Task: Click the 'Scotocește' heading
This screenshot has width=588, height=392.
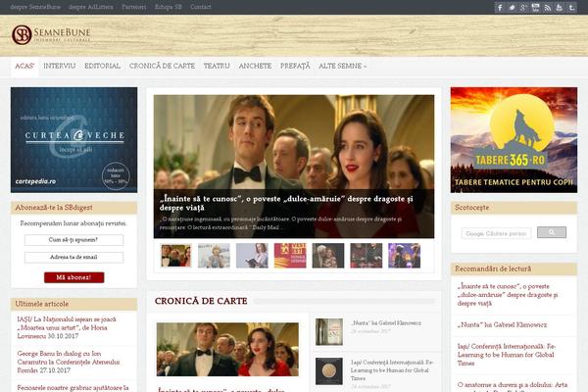Action: (x=471, y=208)
